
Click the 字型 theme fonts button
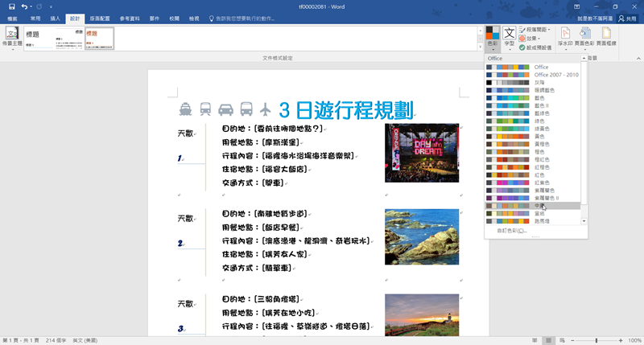[510, 38]
